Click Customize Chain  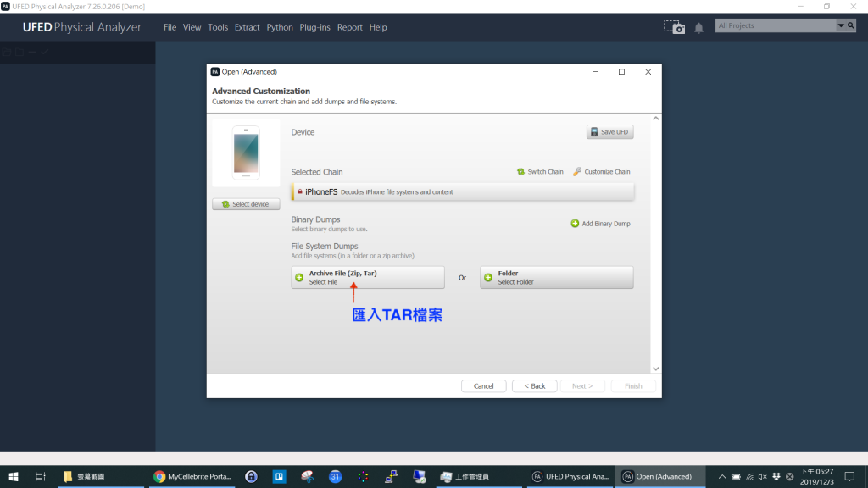click(601, 171)
